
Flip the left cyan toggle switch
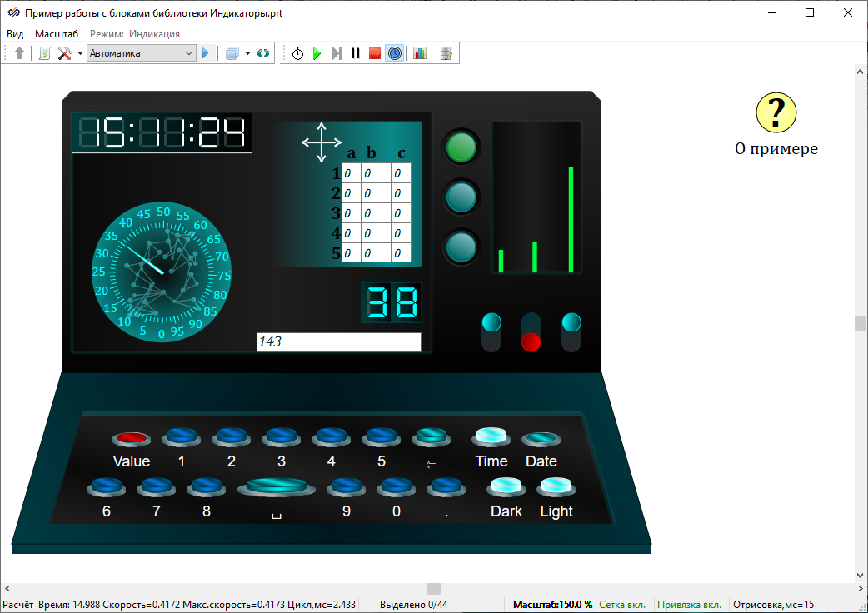[491, 331]
